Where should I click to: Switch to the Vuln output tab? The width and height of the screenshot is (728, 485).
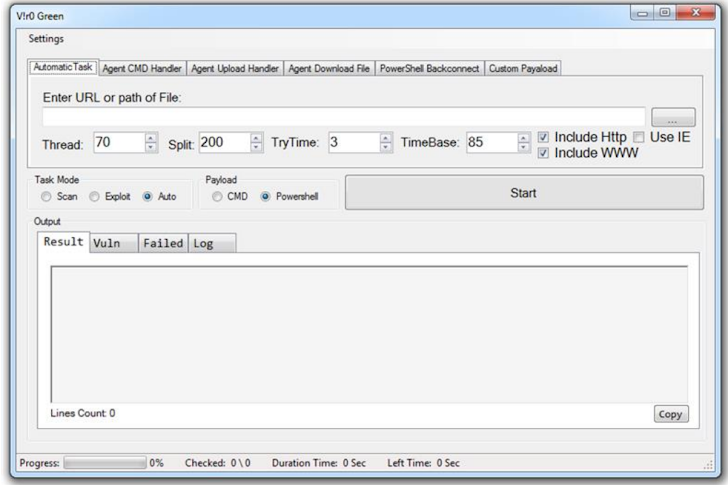click(111, 243)
